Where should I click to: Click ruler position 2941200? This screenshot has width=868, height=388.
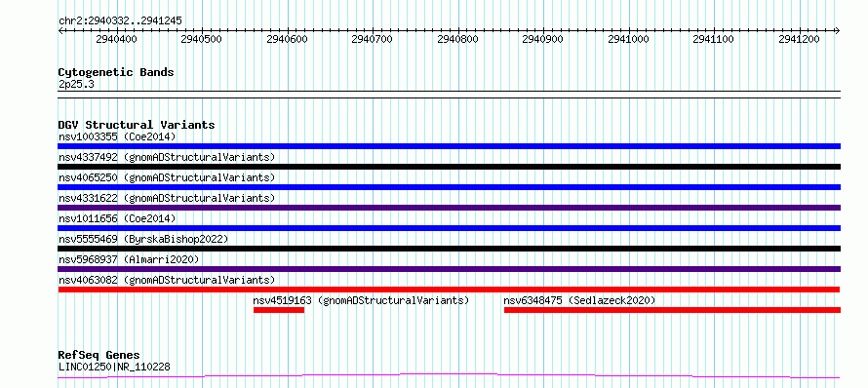click(799, 39)
